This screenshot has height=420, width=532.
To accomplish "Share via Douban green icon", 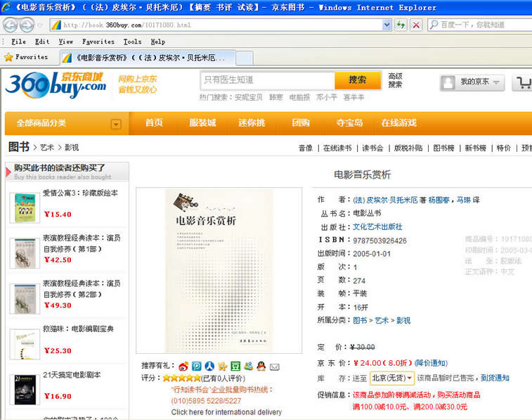I will [235, 366].
